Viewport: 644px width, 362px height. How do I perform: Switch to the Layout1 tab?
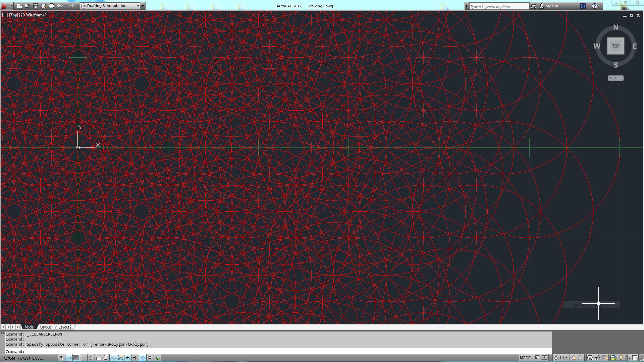coord(46,327)
